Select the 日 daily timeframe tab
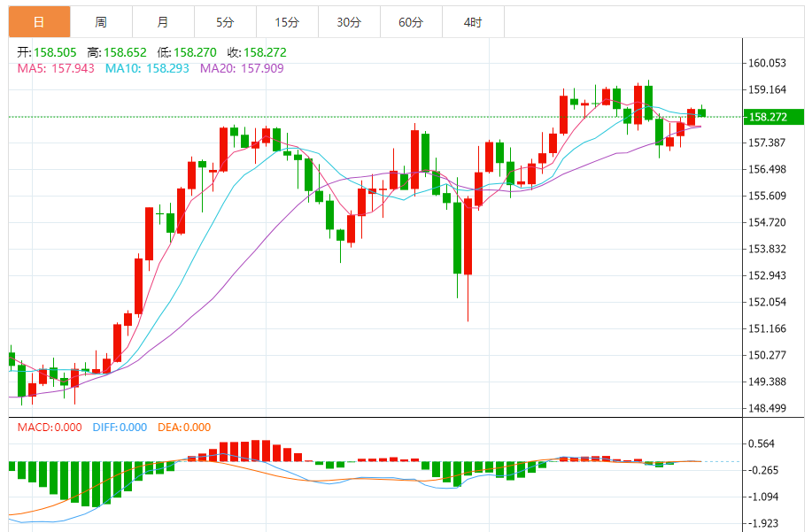 (x=39, y=22)
